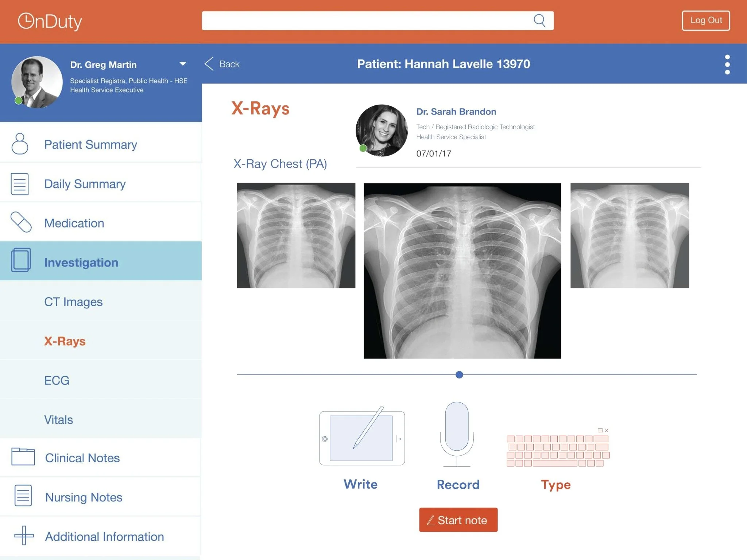Click inside the top search field
The height and width of the screenshot is (560, 747).
(365, 20)
